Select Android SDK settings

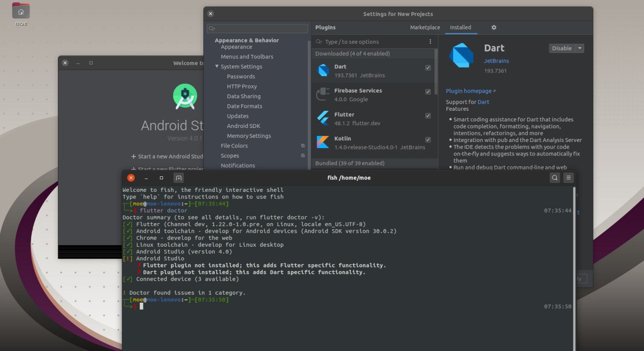(244, 126)
